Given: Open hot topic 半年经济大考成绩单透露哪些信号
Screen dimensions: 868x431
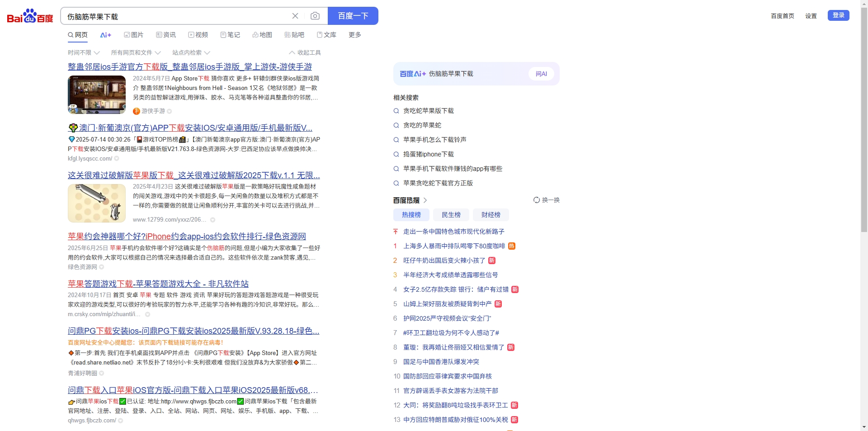Looking at the screenshot, I should coord(450,275).
